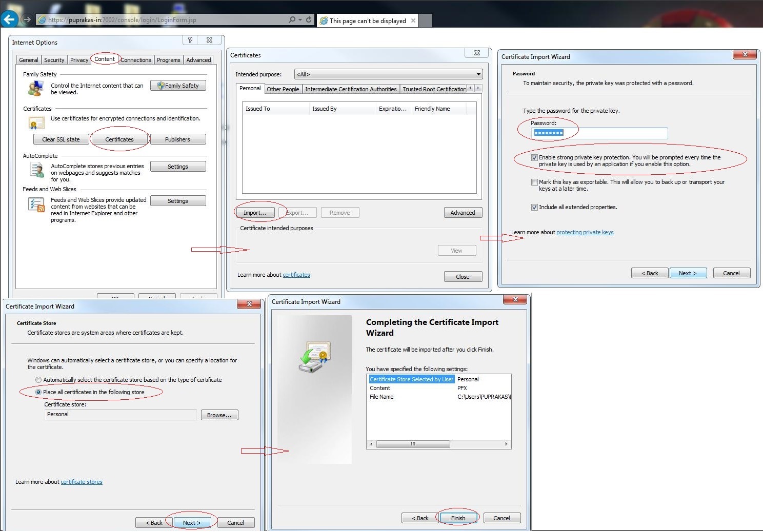
Task: Close the Certificates dialog with the X
Action: [x=477, y=53]
